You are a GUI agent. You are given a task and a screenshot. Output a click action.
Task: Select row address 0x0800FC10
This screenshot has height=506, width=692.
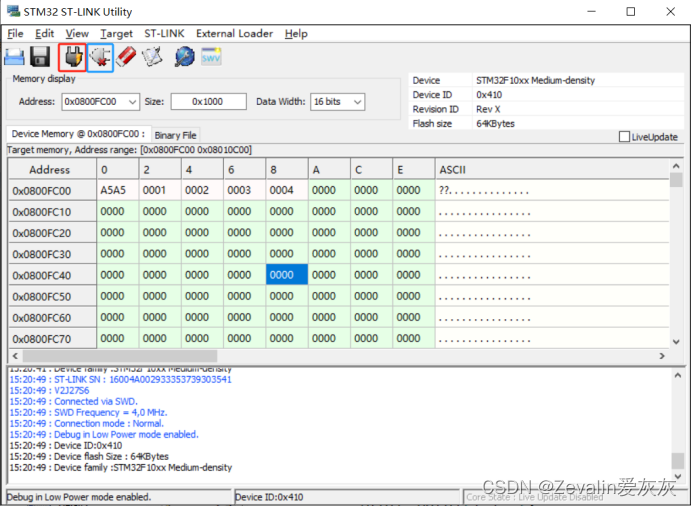tap(52, 212)
